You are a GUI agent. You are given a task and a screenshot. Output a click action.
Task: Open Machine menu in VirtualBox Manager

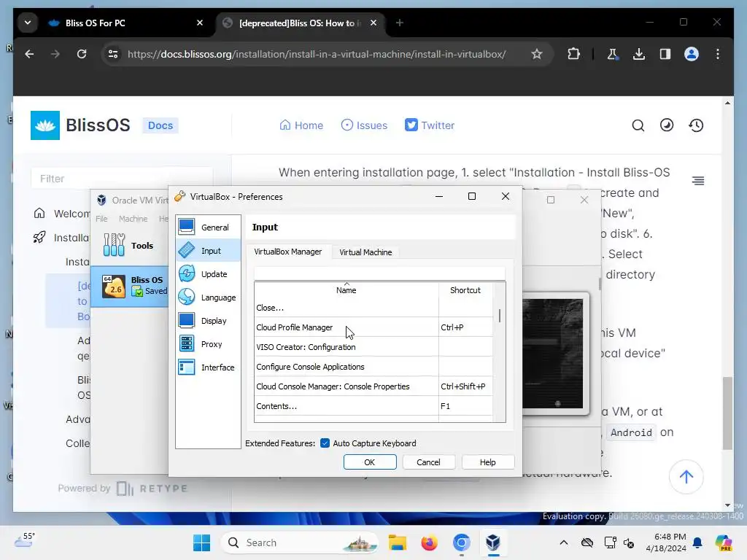(133, 219)
